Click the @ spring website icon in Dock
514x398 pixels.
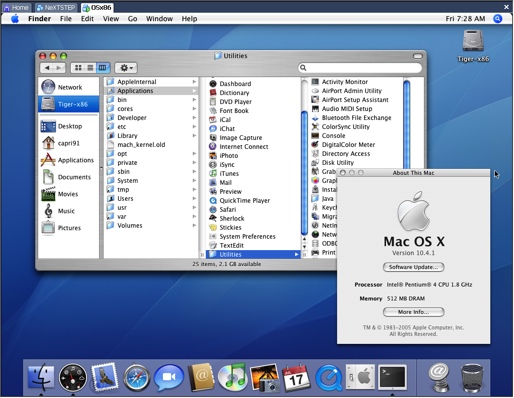click(x=439, y=378)
